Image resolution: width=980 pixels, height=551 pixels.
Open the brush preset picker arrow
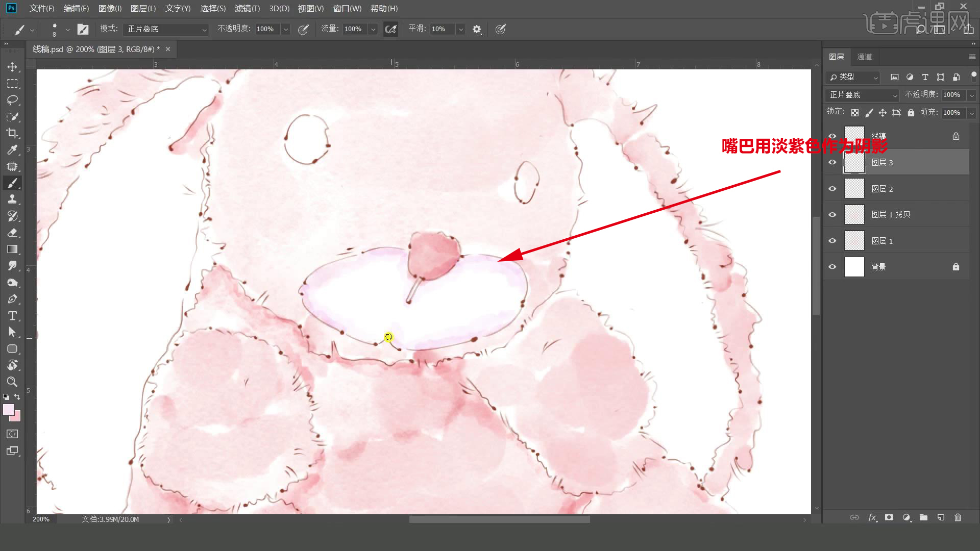[x=67, y=29]
